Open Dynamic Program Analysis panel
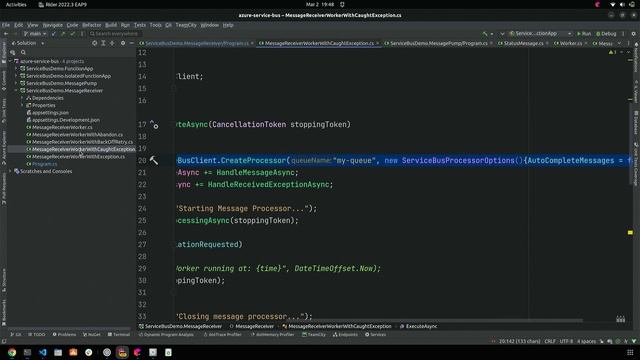This screenshot has width=640, height=360. (x=166, y=335)
